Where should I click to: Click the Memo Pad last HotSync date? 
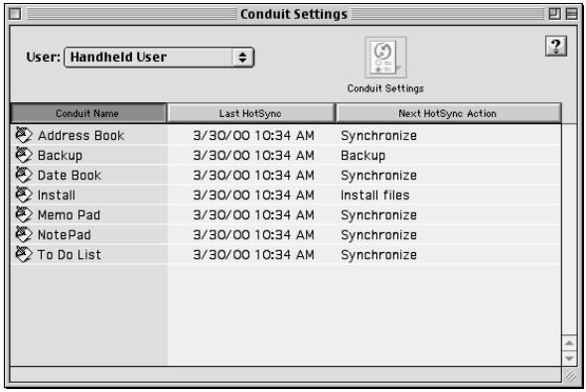click(253, 215)
